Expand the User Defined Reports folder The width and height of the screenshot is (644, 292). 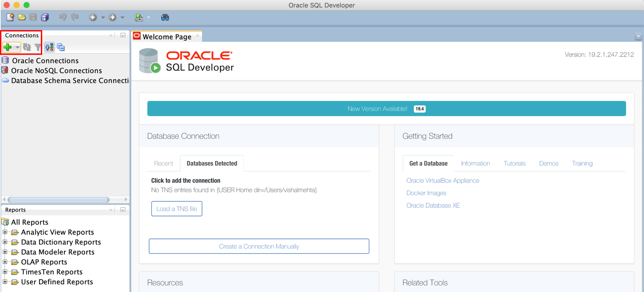(x=5, y=282)
